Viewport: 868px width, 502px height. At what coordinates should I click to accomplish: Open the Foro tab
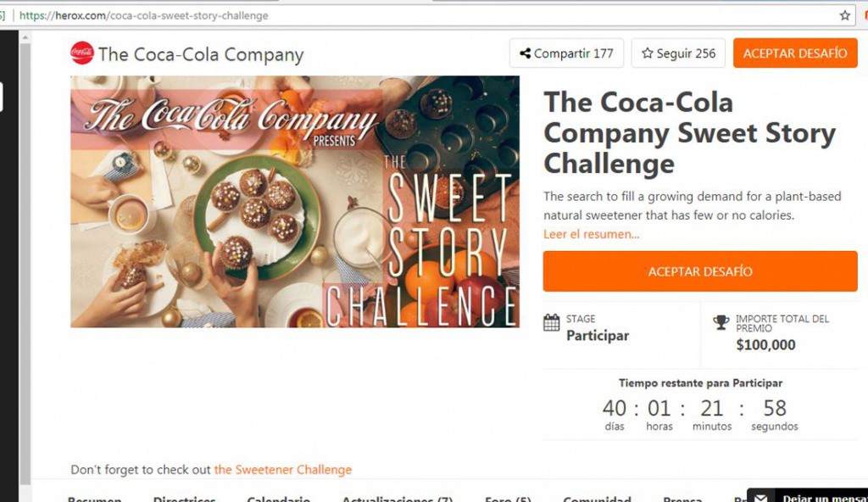(x=508, y=499)
